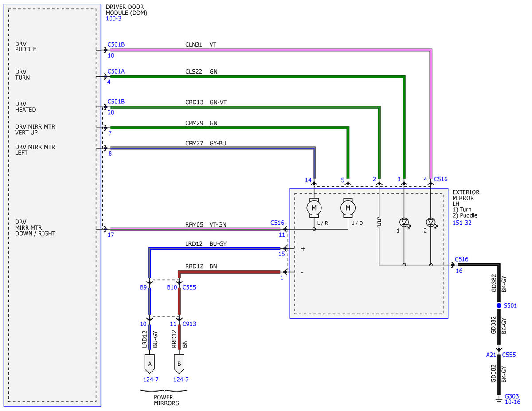This screenshot has height=411, width=532.
Task: Click the C555 label next to B10
Action: click(189, 287)
